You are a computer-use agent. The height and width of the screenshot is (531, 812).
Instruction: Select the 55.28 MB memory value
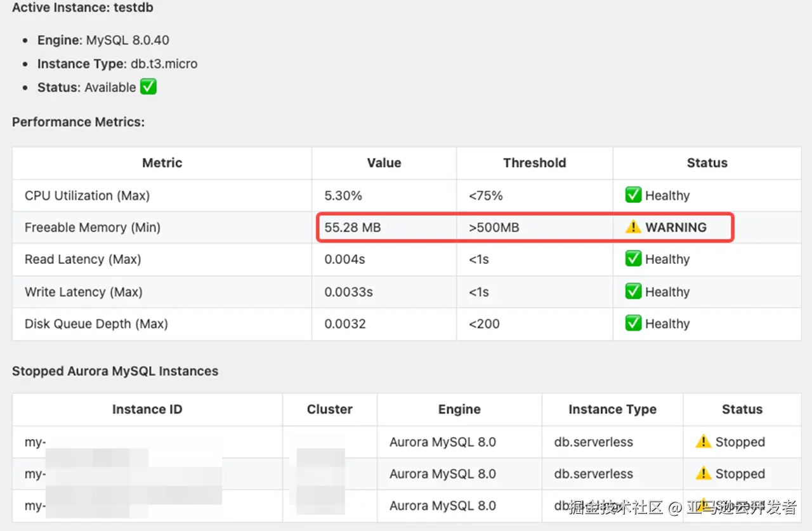(x=353, y=227)
